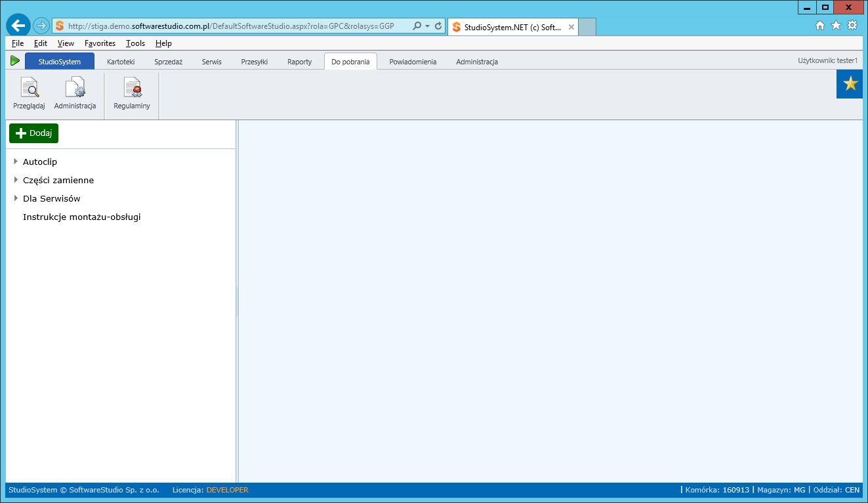Click the gold star favorites button
The image size is (868, 503).
[850, 84]
